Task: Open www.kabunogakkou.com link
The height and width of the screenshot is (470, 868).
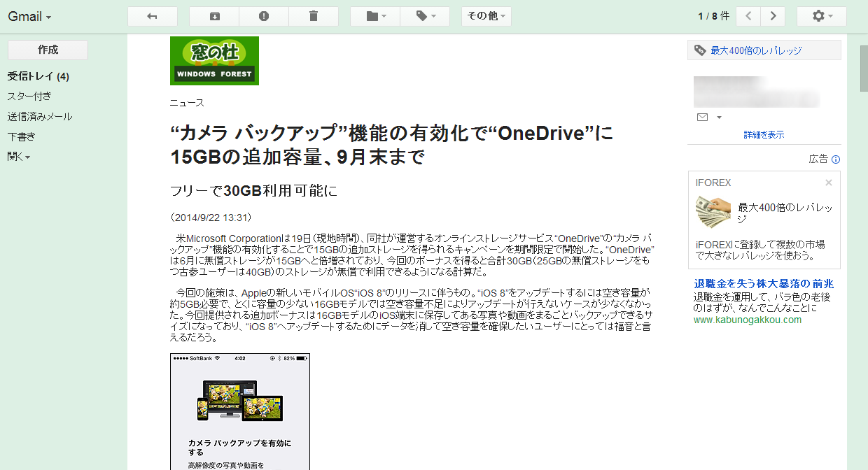Action: click(748, 320)
